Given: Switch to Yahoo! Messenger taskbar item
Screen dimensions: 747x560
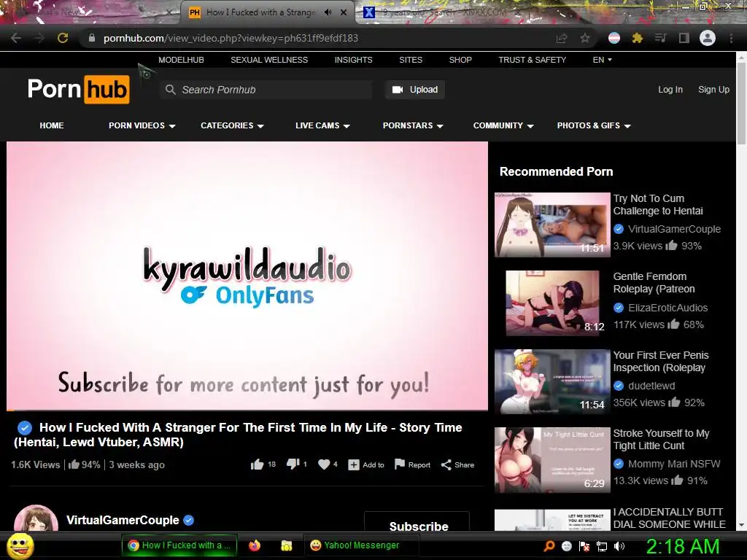Looking at the screenshot, I should tap(361, 545).
